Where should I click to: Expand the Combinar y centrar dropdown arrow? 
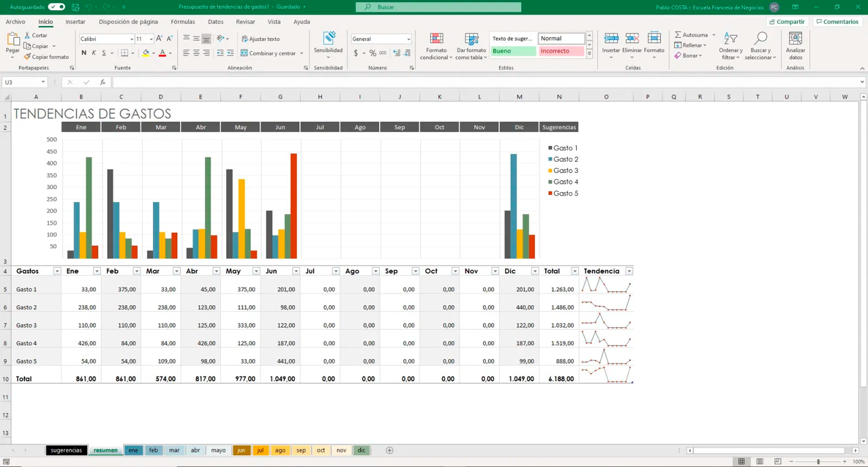(x=302, y=53)
